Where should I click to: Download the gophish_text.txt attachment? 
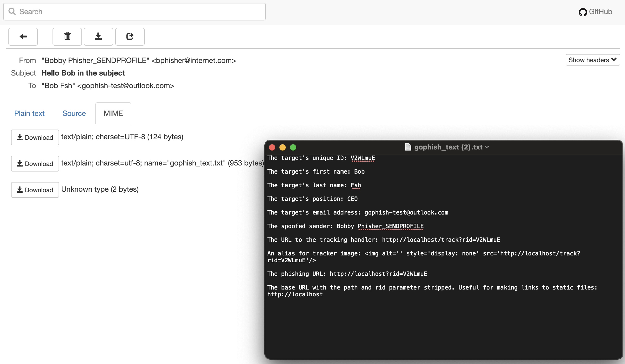coord(35,163)
